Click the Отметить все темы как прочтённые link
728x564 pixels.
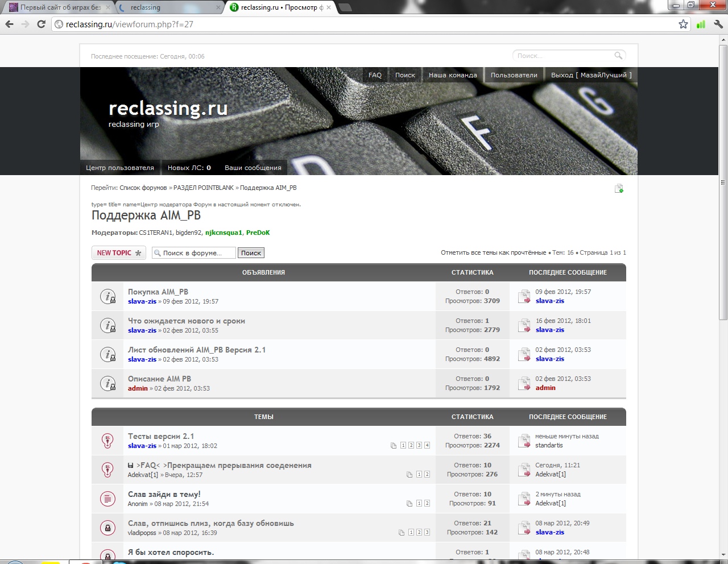pos(493,252)
